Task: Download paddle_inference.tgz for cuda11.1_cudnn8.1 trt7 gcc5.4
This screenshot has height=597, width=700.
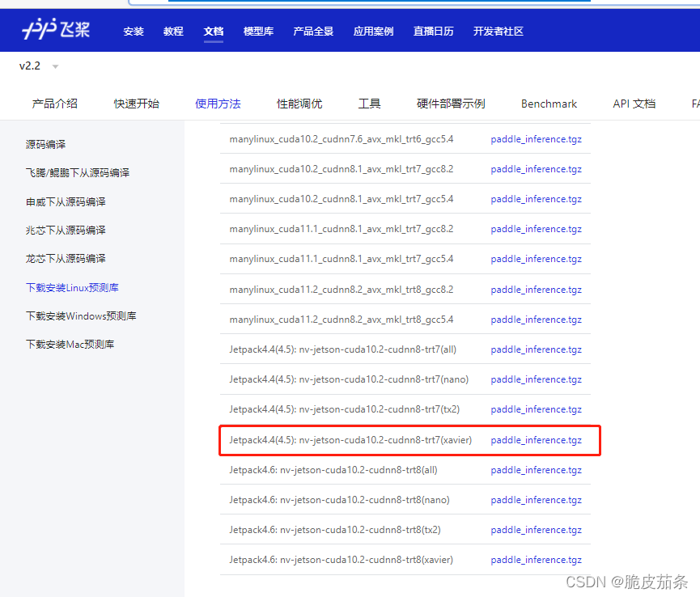Action: tap(537, 259)
